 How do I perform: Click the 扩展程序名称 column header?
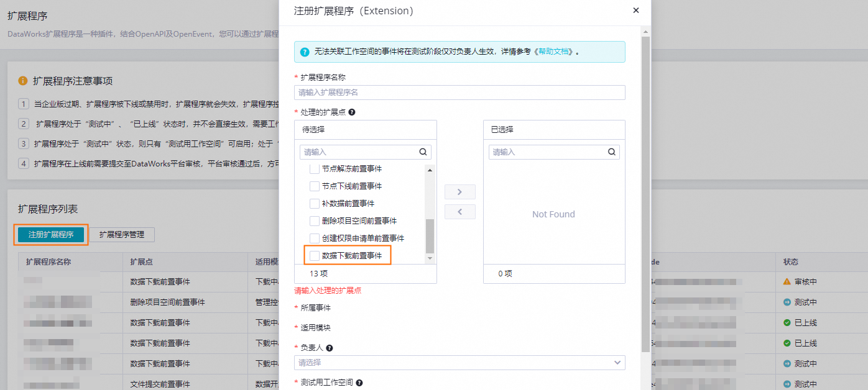click(48, 262)
